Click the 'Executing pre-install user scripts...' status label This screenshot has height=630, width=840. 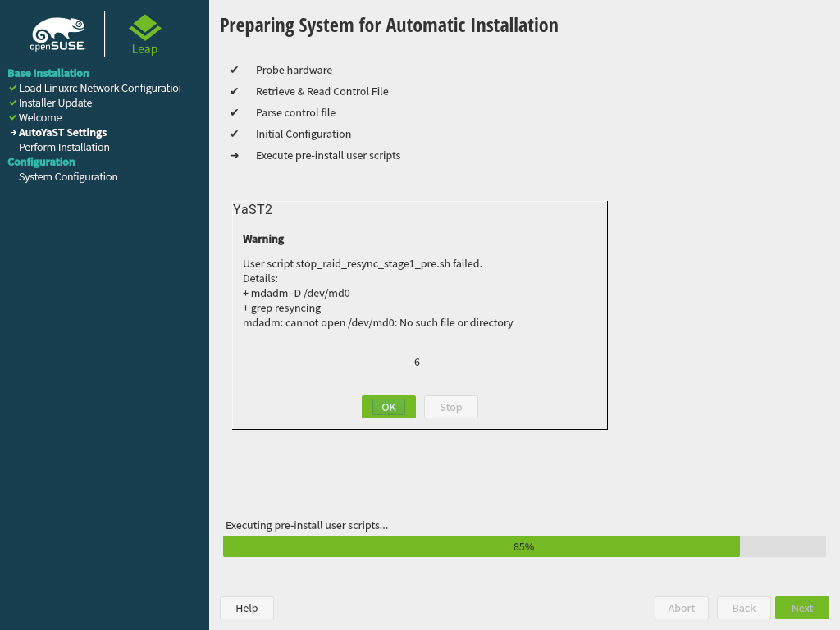pos(307,526)
